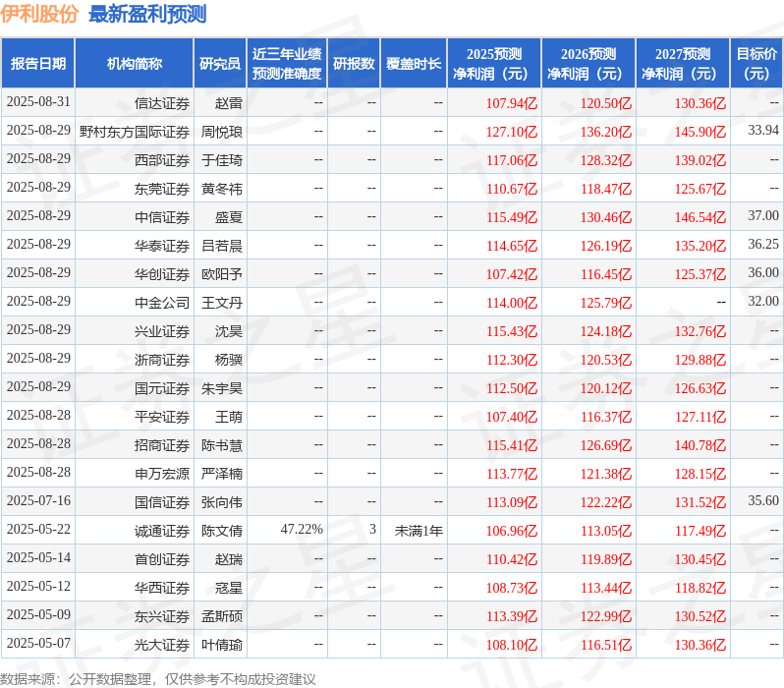Click analyst name 周悦琅
The image size is (784, 688).
pos(222,132)
